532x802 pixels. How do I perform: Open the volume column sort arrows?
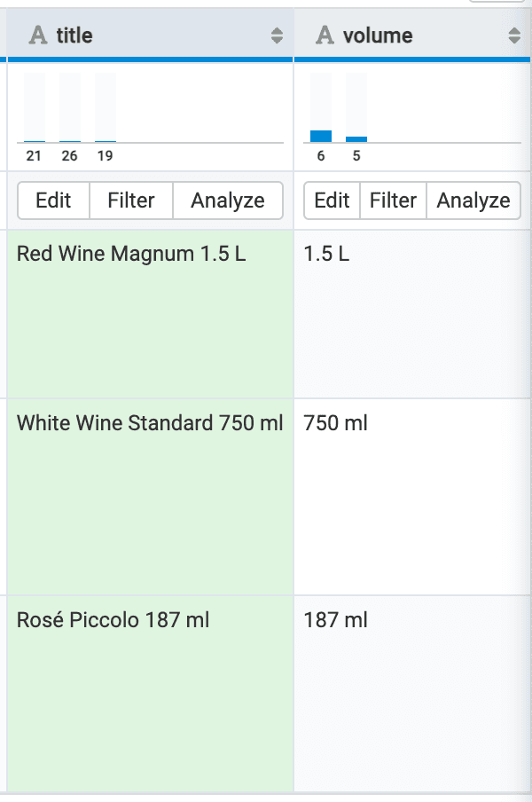[x=514, y=35]
